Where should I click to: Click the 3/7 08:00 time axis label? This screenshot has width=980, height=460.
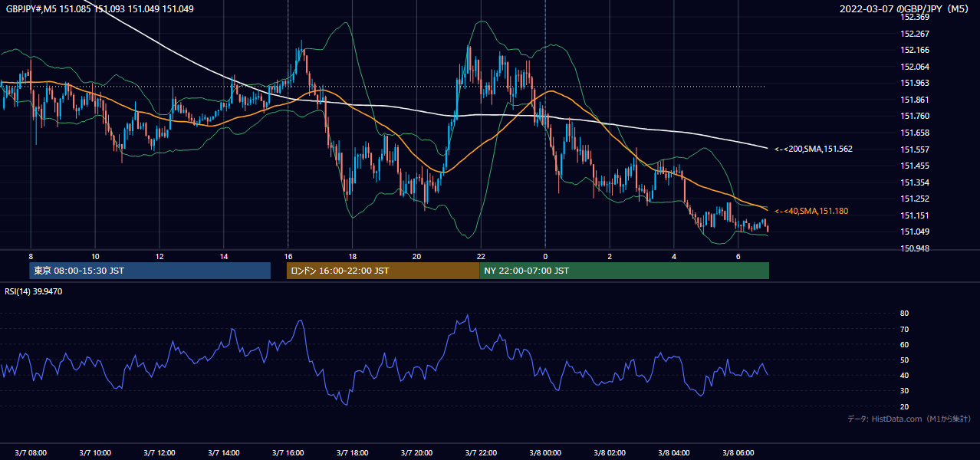click(31, 452)
